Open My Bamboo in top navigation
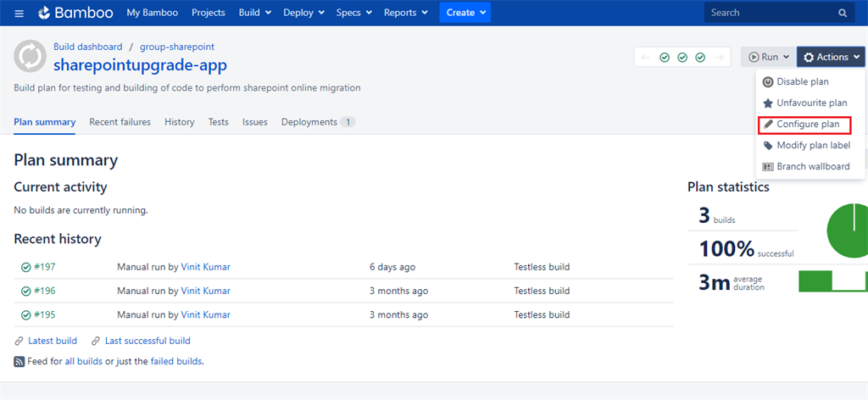The height and width of the screenshot is (400, 868). tap(153, 13)
